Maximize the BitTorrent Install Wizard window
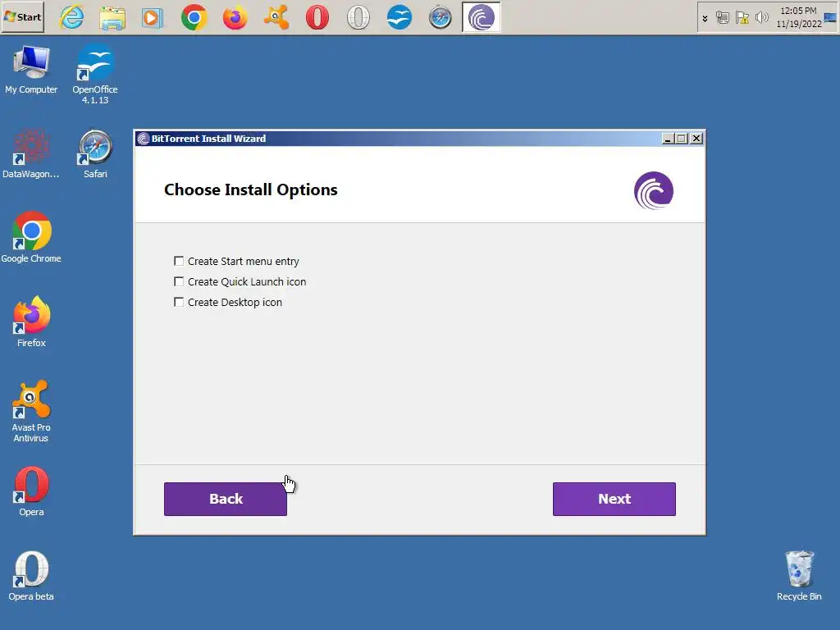Screen dimensions: 840x630 coord(682,138)
